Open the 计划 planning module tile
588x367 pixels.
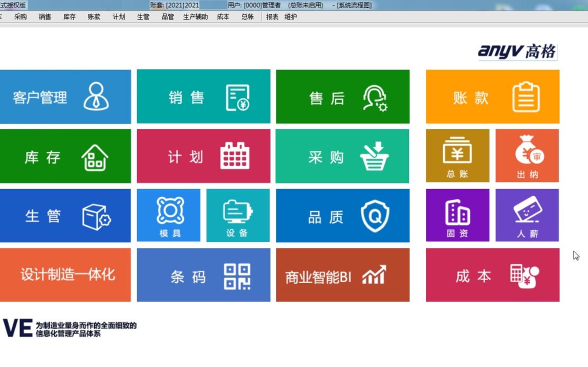tap(203, 156)
